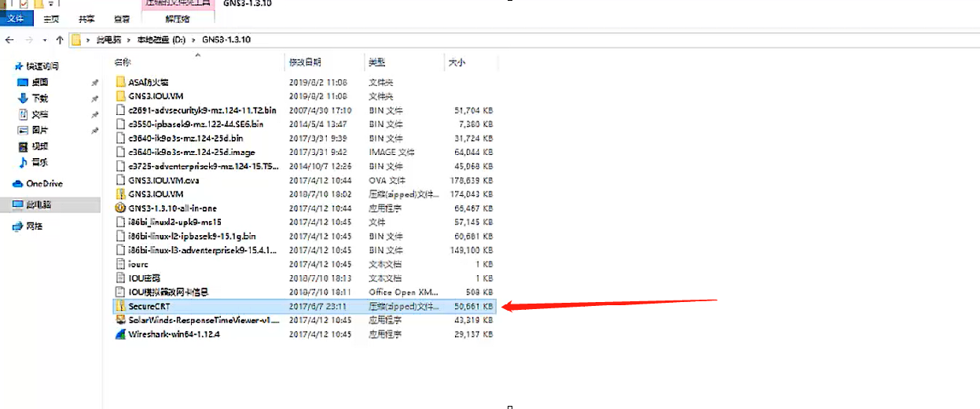The width and height of the screenshot is (980, 409).
Task: Open the 共享 ribbon tab
Action: [x=86, y=18]
